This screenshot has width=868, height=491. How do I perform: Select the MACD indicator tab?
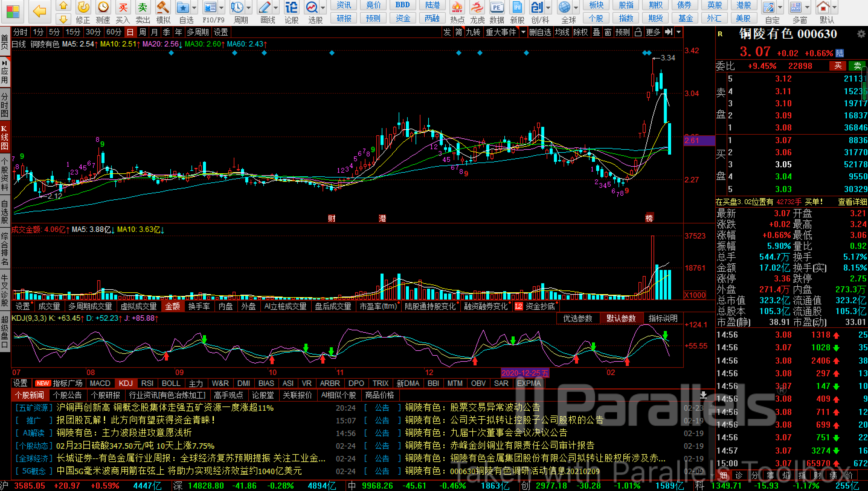[x=100, y=383]
